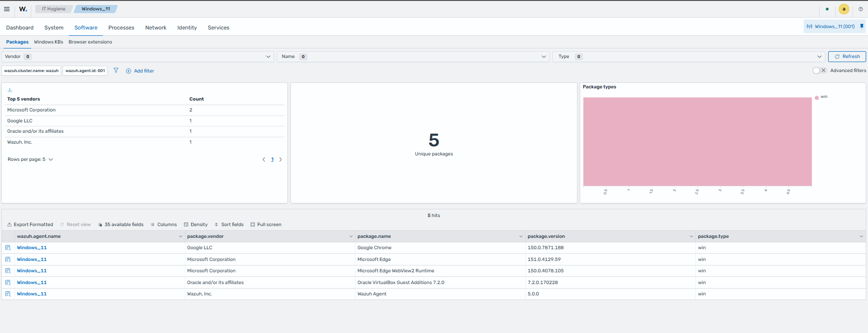Open the Columns settings
Screen dimensions: 868x333
(164, 225)
